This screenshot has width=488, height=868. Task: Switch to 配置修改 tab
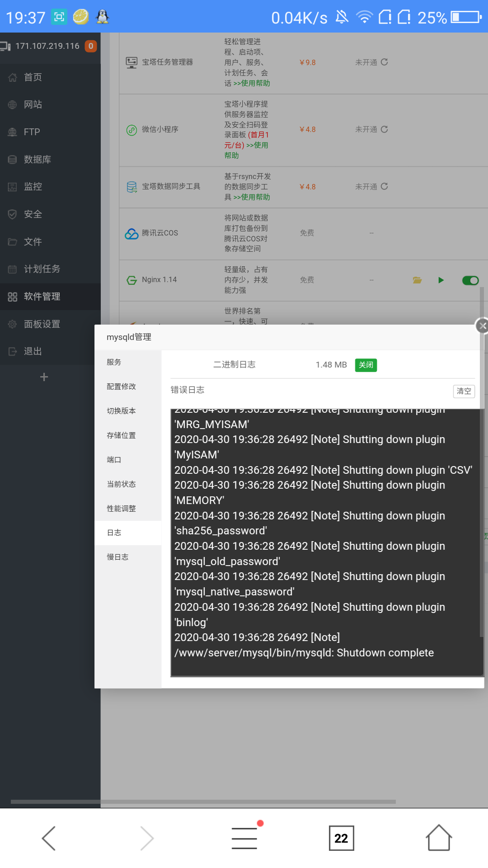click(128, 387)
